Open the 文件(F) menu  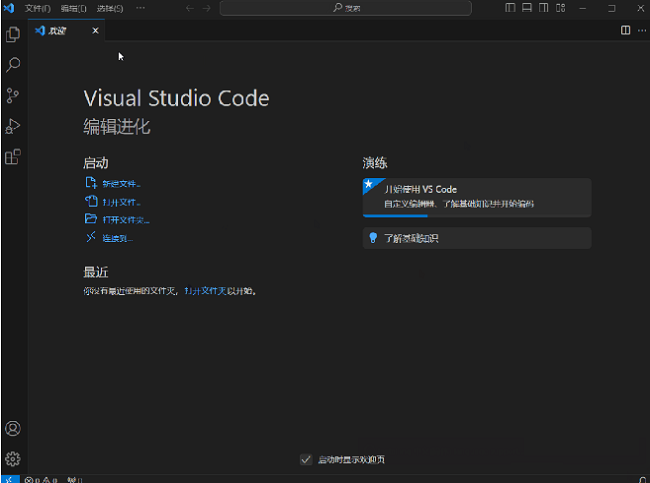point(38,8)
